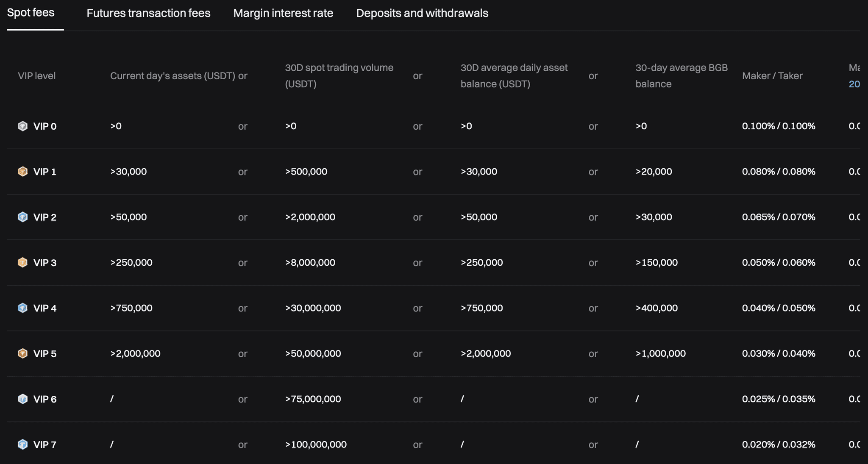Click the gold VIP 1 badge icon

point(23,171)
